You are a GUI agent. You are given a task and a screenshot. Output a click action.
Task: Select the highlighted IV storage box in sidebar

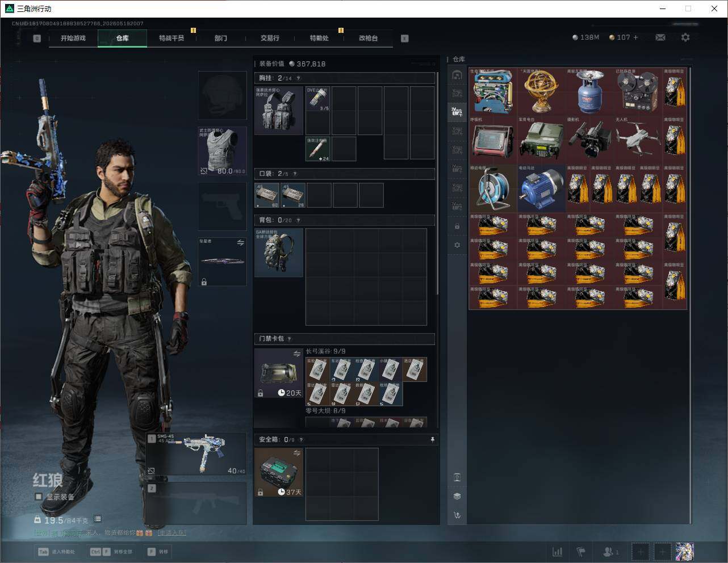click(457, 112)
